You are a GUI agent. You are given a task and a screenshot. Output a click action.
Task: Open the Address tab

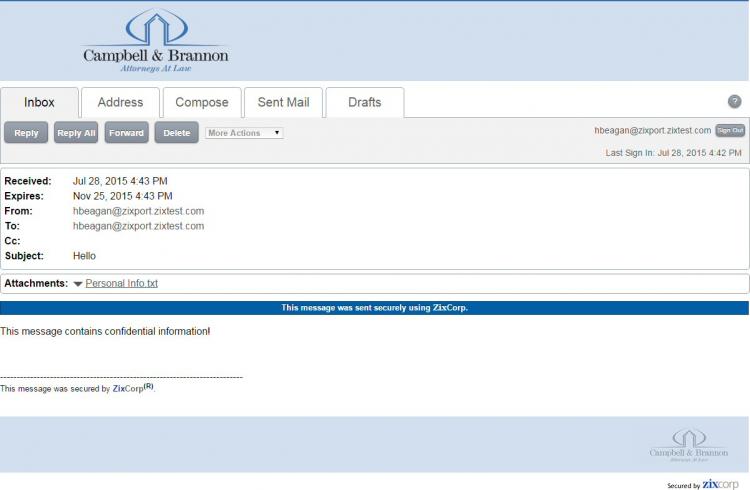(x=120, y=102)
